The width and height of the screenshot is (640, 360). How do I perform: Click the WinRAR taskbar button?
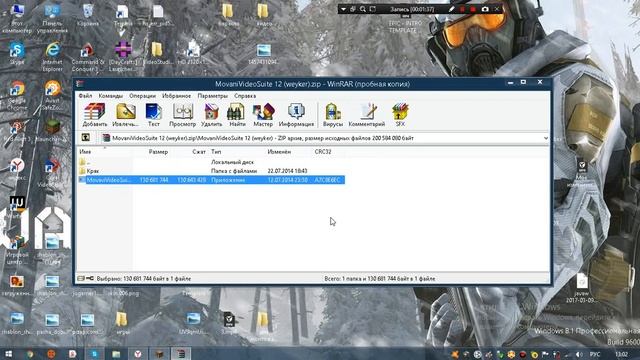point(181,353)
